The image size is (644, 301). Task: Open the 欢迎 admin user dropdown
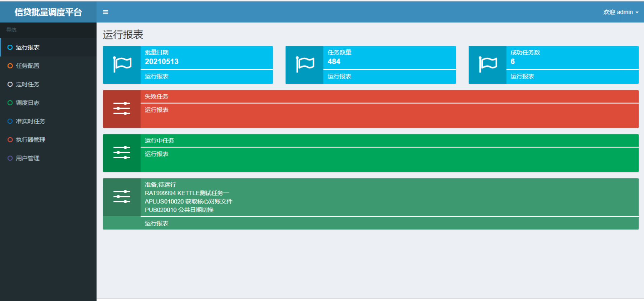[620, 12]
